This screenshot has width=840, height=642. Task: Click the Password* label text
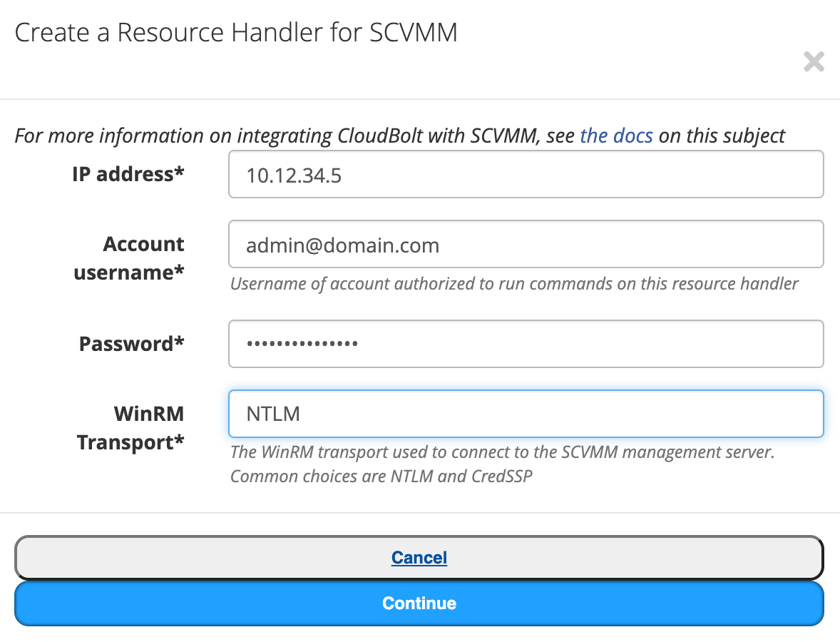(x=132, y=344)
